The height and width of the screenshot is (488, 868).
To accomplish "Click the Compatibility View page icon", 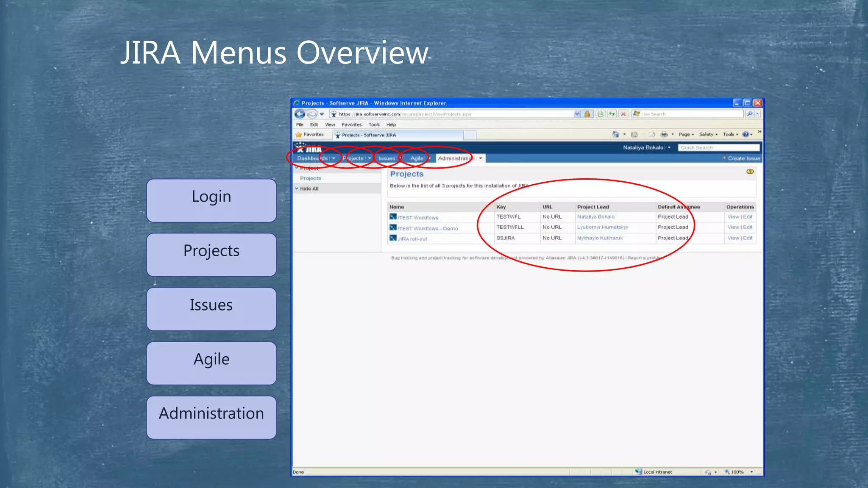I will pyautogui.click(x=601, y=114).
